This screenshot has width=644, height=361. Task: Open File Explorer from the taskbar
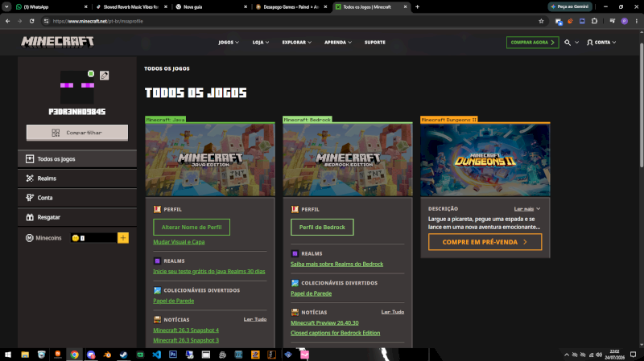click(25, 355)
